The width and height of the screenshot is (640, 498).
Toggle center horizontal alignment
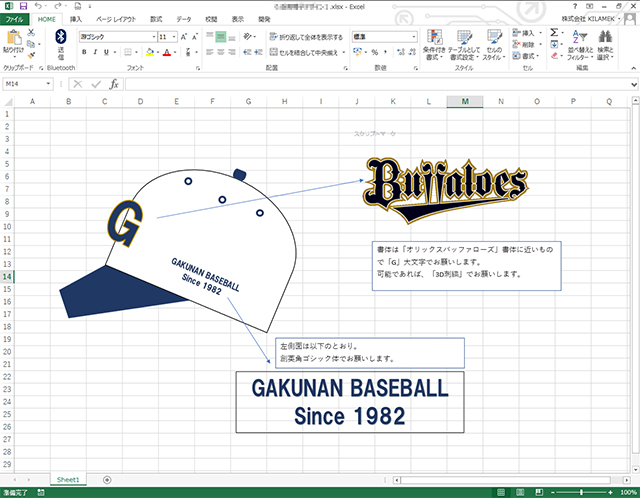221,52
